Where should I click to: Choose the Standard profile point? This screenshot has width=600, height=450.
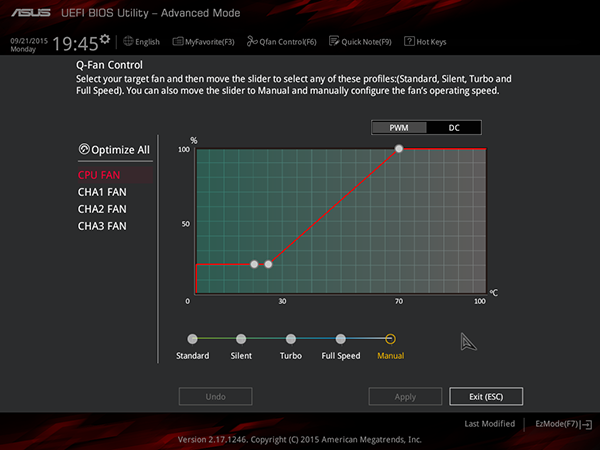click(x=192, y=339)
